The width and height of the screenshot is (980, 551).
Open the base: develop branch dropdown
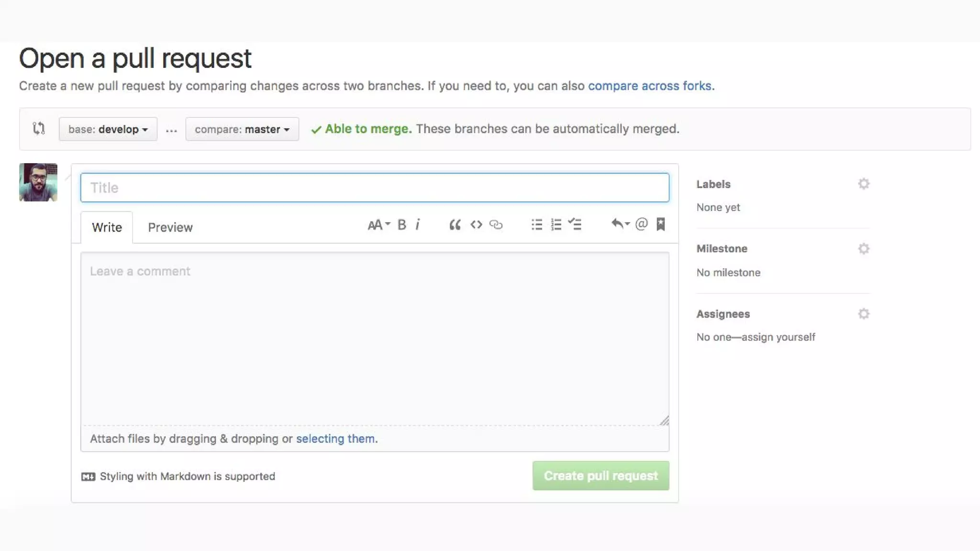click(x=108, y=129)
